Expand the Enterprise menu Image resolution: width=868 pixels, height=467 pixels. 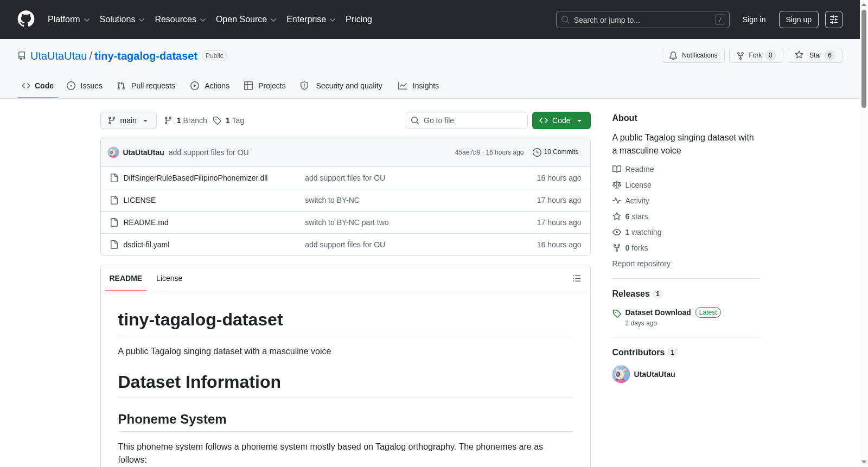(311, 20)
